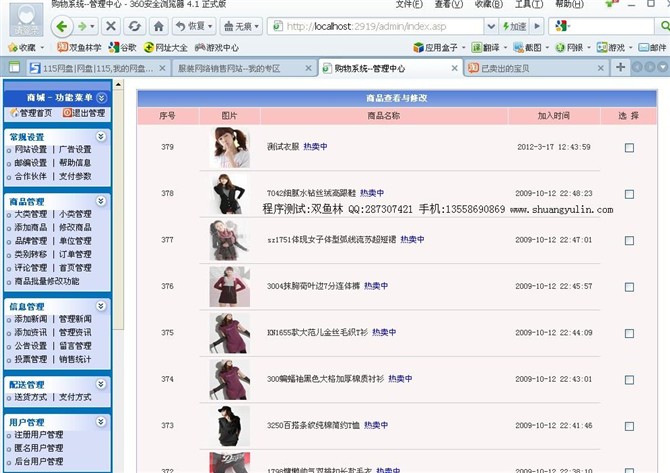
Task: Collapse the 信息管理 section chevron
Action: tap(101, 306)
